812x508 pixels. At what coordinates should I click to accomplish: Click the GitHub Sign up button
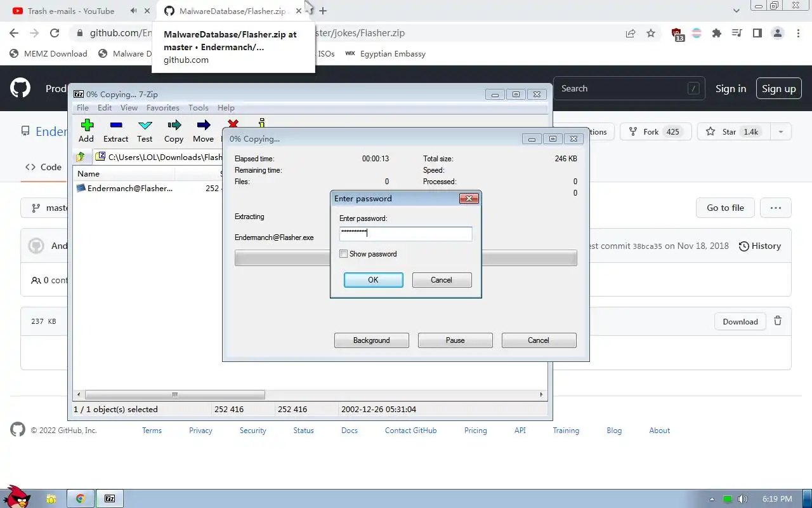click(779, 89)
